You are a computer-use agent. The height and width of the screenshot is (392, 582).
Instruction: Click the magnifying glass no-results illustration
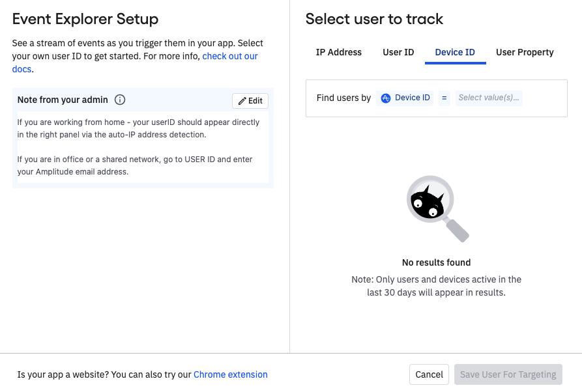point(437,208)
